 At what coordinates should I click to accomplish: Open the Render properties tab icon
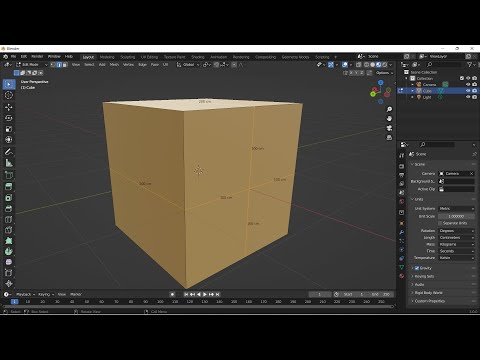(x=402, y=166)
